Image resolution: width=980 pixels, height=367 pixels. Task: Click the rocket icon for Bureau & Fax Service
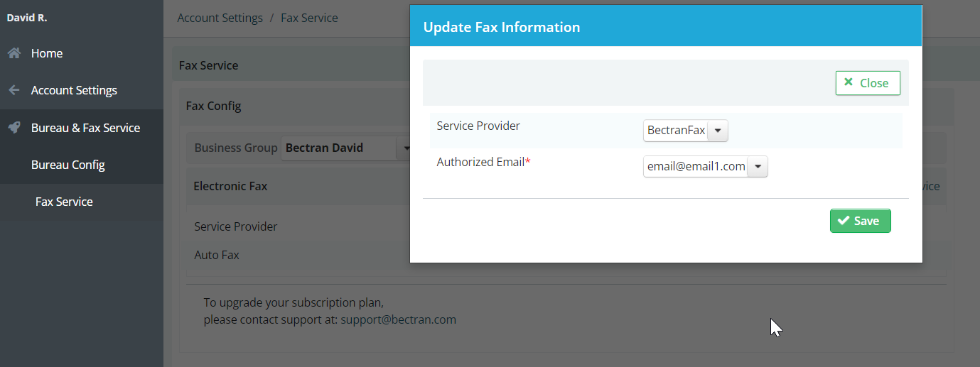pos(14,128)
